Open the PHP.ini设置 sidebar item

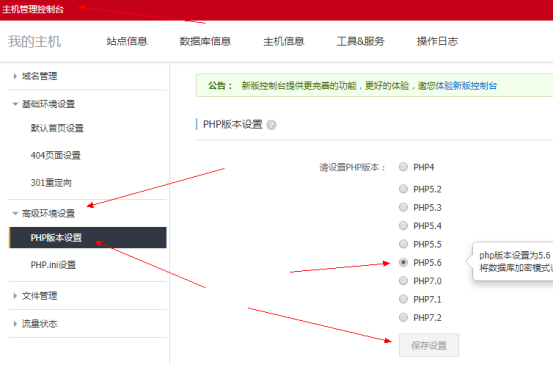tap(53, 265)
